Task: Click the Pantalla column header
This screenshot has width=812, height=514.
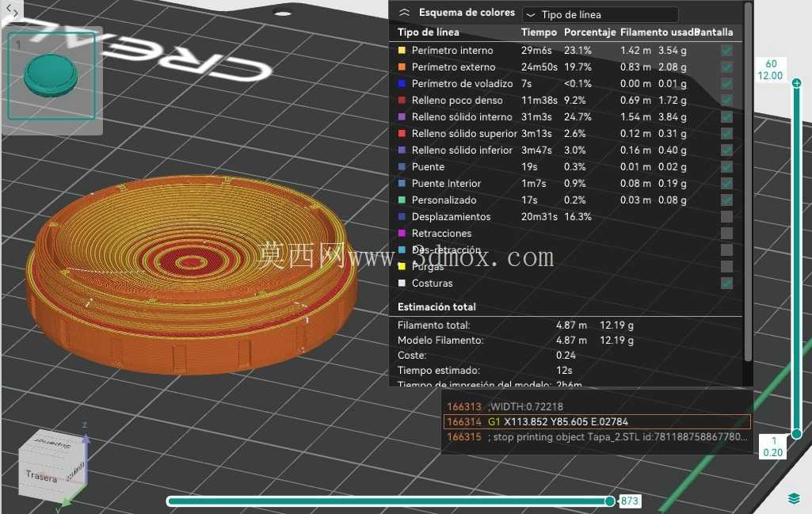Action: click(715, 32)
